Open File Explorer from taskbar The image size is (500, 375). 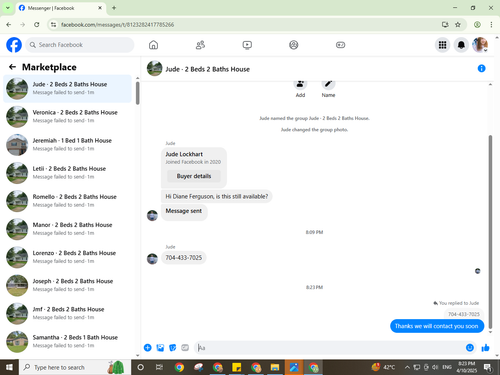point(275,367)
